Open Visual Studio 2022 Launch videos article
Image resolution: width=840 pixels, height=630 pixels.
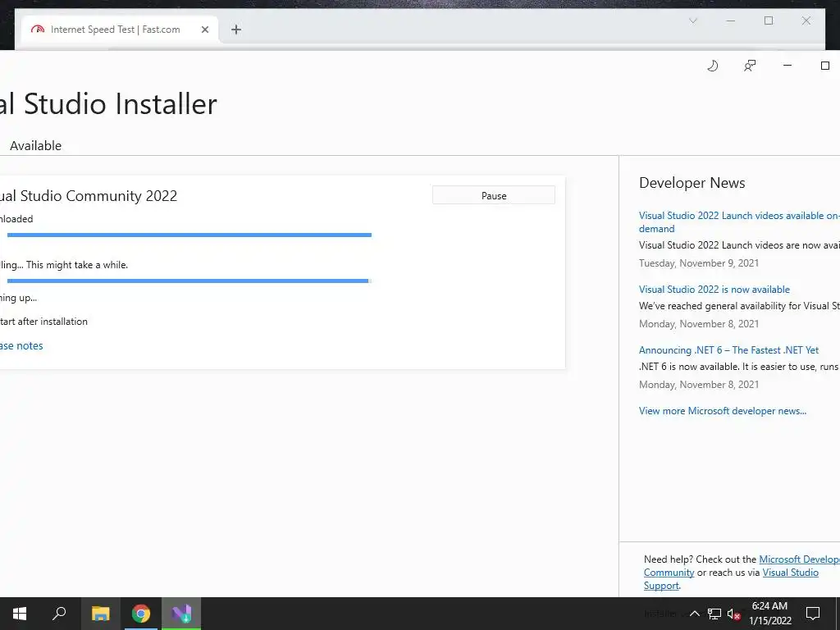[739, 221]
